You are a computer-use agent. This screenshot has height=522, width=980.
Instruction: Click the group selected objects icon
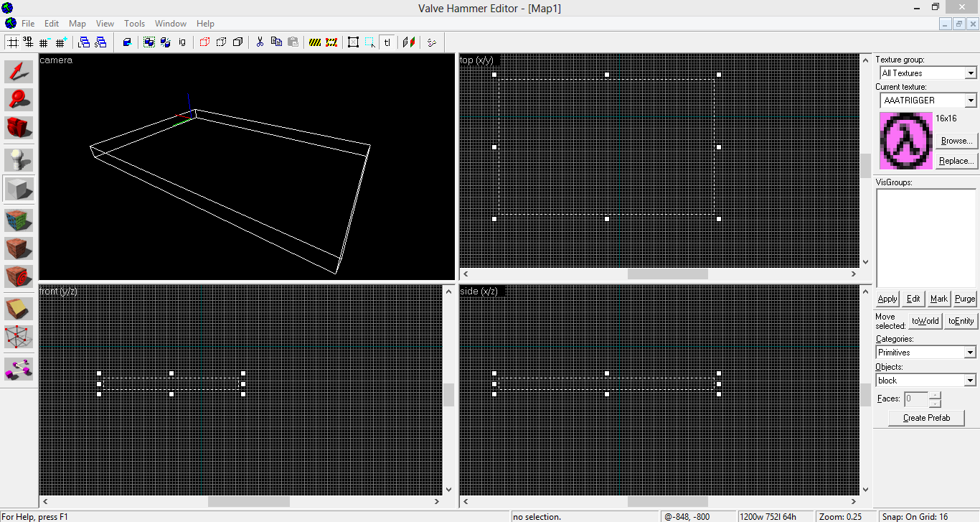click(x=149, y=42)
